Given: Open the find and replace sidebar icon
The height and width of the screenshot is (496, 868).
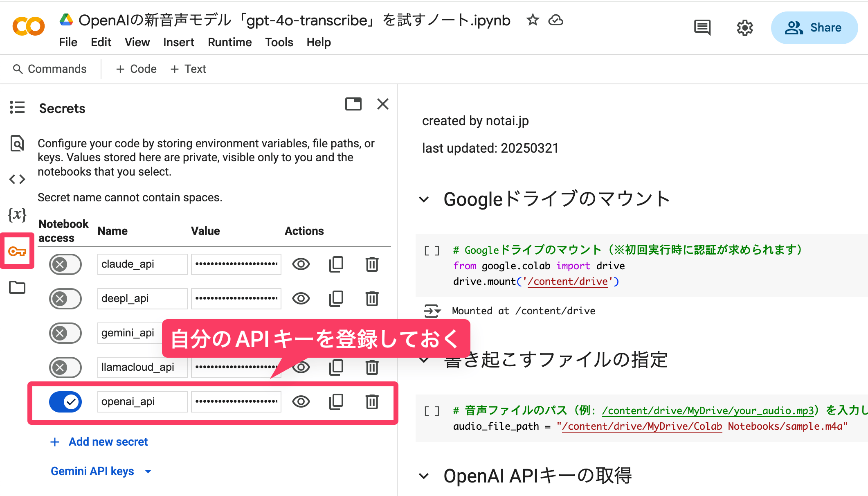Looking at the screenshot, I should click(17, 143).
